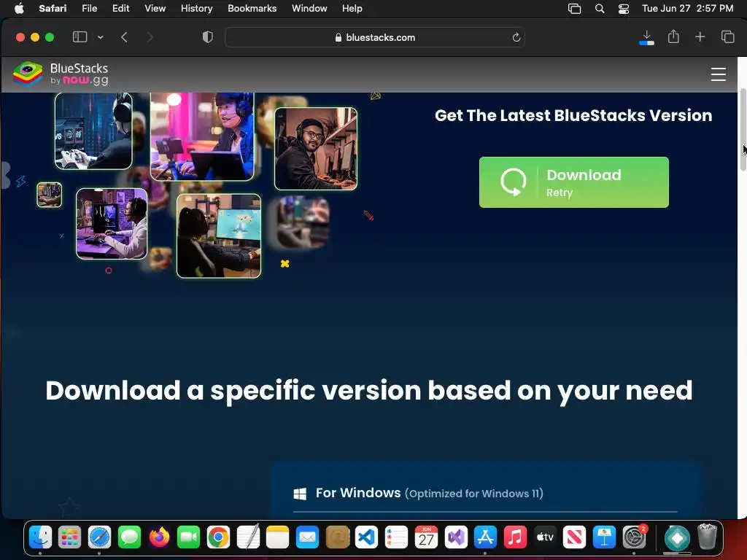Open Apple TV from the Dock

(x=545, y=537)
